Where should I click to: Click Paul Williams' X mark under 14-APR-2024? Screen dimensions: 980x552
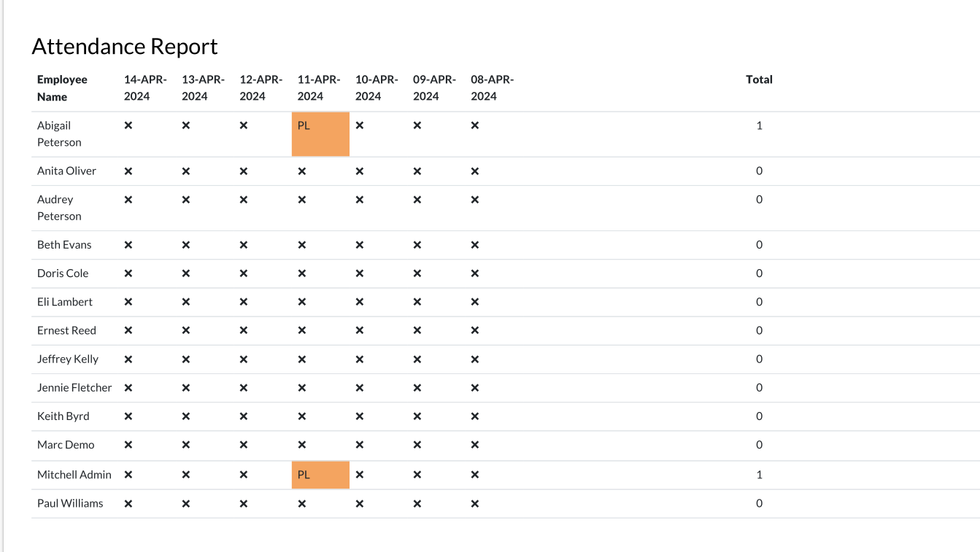128,503
